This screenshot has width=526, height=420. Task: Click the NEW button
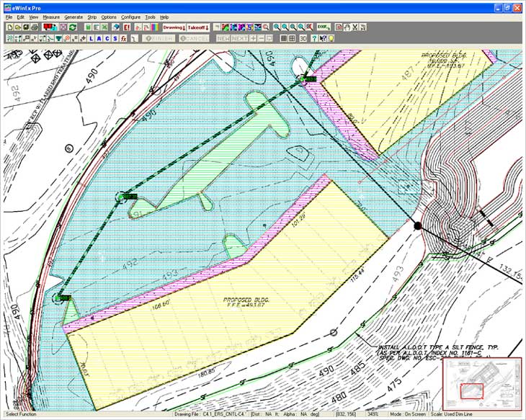[x=223, y=38]
